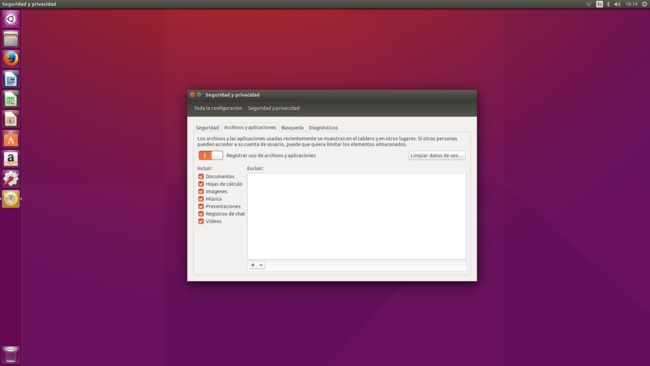The height and width of the screenshot is (366, 650).
Task: Open the keyboard layout indicator
Action: (x=599, y=4)
